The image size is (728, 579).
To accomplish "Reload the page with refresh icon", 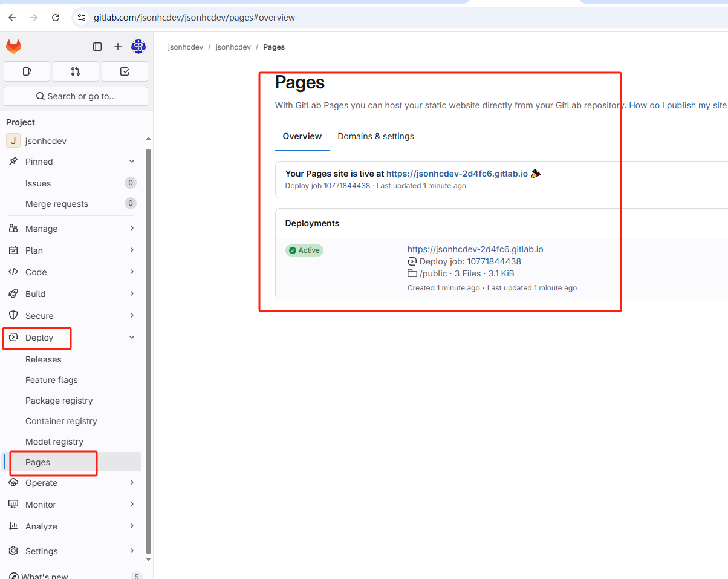I will coord(56,18).
